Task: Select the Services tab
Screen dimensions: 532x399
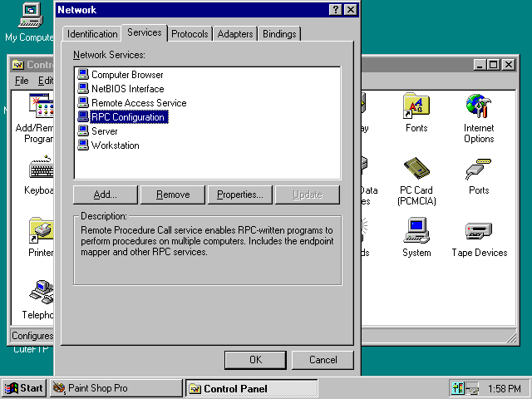Action: coord(145,32)
